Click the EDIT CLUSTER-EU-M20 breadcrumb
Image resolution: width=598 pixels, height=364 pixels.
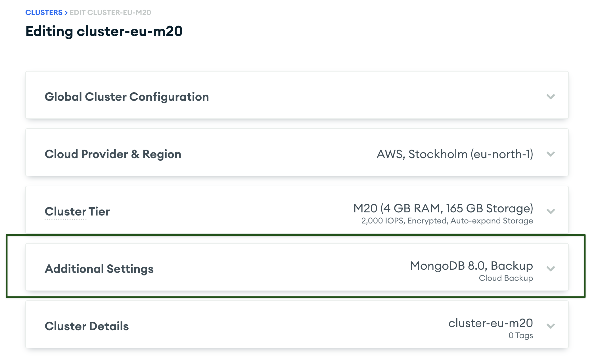point(110,12)
